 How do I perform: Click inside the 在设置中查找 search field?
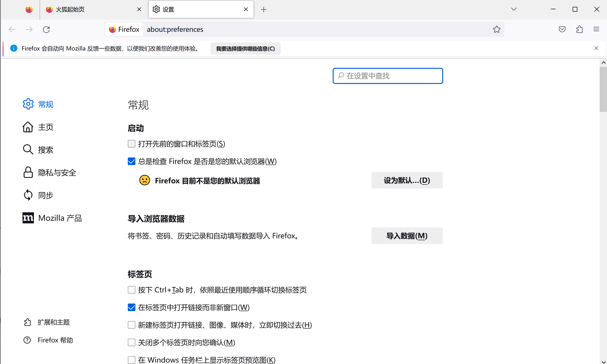click(387, 76)
